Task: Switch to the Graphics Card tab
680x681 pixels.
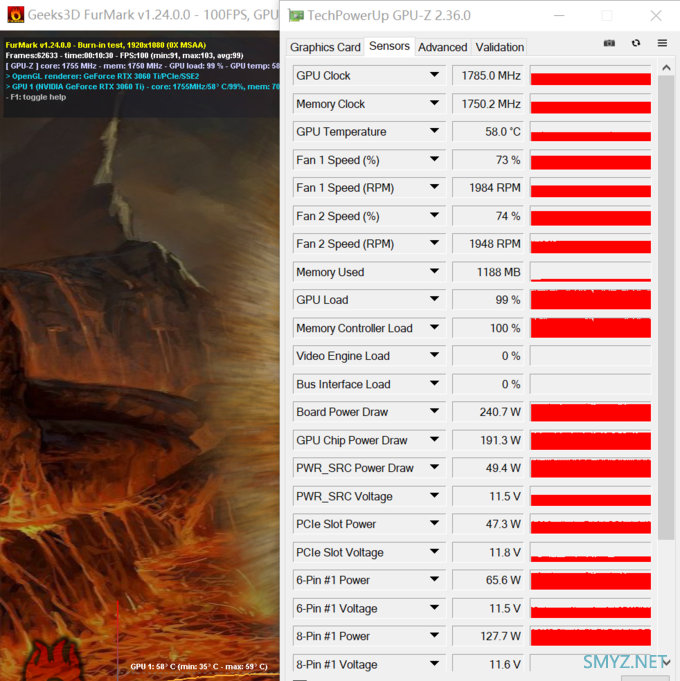Action: [325, 47]
